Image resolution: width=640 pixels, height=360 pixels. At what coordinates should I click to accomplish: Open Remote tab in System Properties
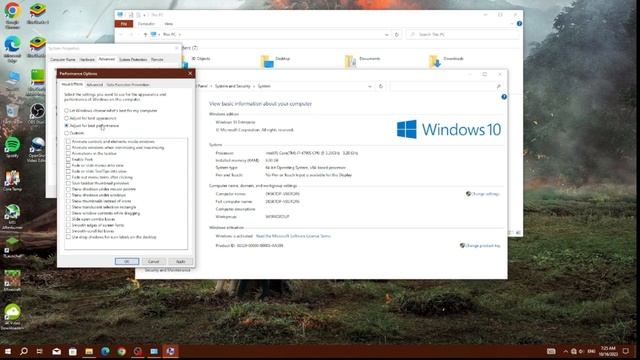coord(157,60)
